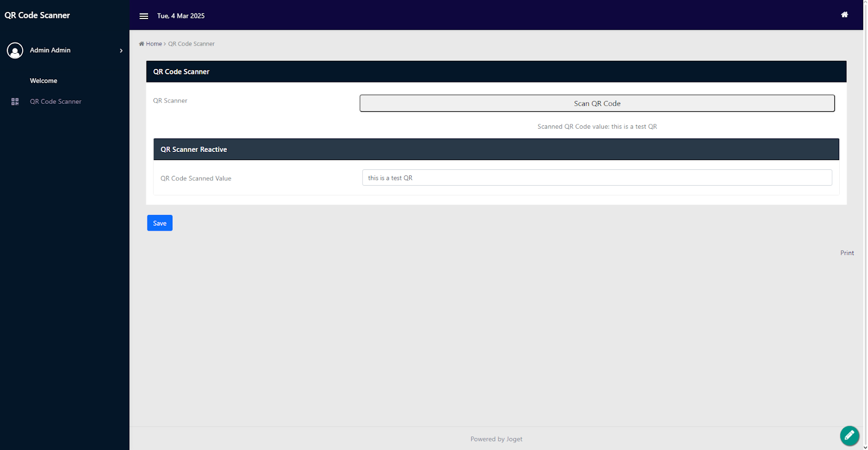The height and width of the screenshot is (450, 868).
Task: Click the Powered by Joget footer text
Action: pyautogui.click(x=496, y=439)
